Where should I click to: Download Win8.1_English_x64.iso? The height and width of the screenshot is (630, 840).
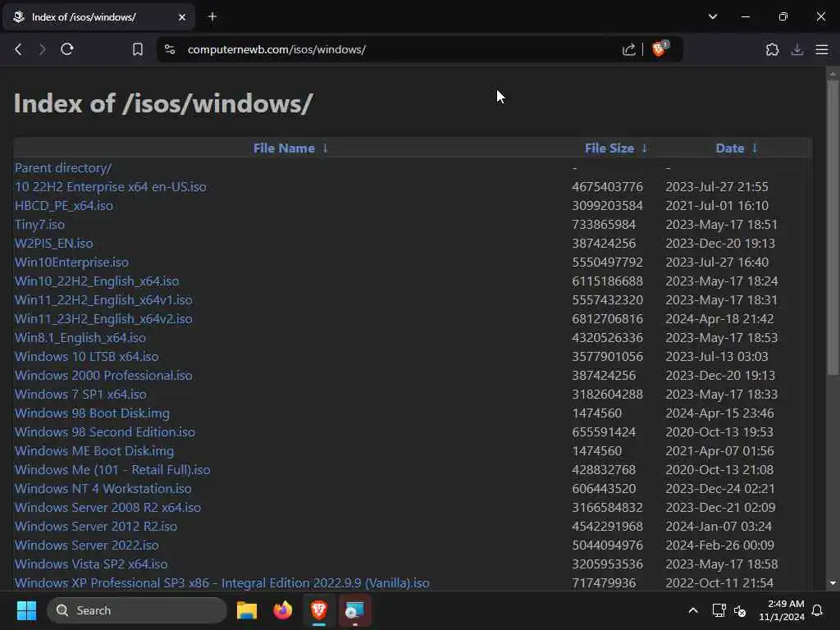coord(80,337)
